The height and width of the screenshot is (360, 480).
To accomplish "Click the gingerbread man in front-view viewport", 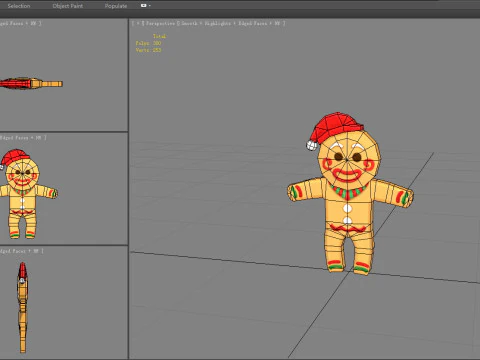I will point(23,197).
